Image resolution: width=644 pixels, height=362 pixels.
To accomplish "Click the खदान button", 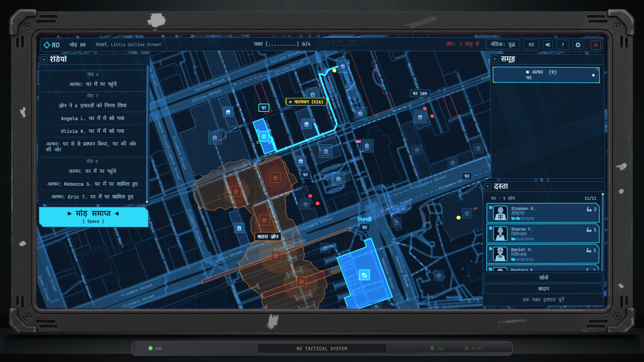I will click(x=543, y=289).
